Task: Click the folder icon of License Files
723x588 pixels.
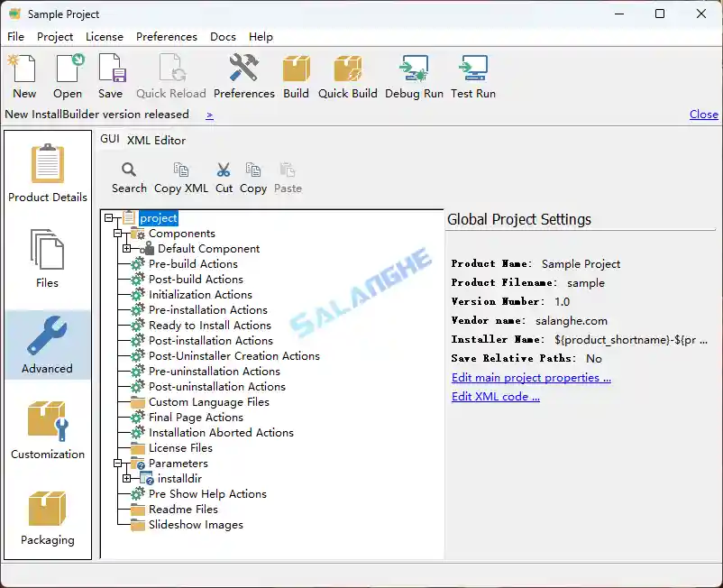Action: [137, 448]
